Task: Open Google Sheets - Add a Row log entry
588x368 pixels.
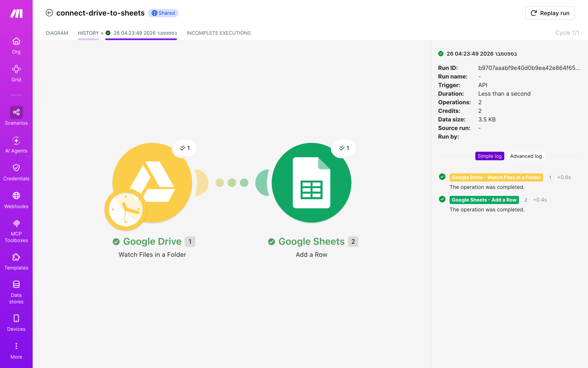Action: click(484, 200)
